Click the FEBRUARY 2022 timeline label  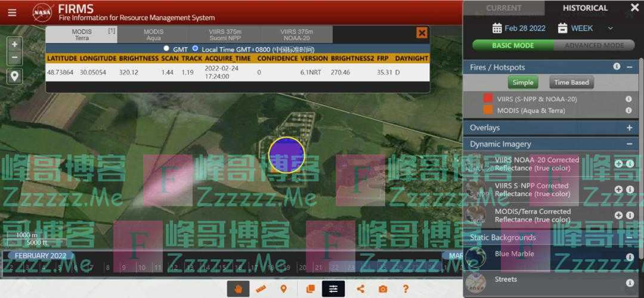(x=41, y=256)
